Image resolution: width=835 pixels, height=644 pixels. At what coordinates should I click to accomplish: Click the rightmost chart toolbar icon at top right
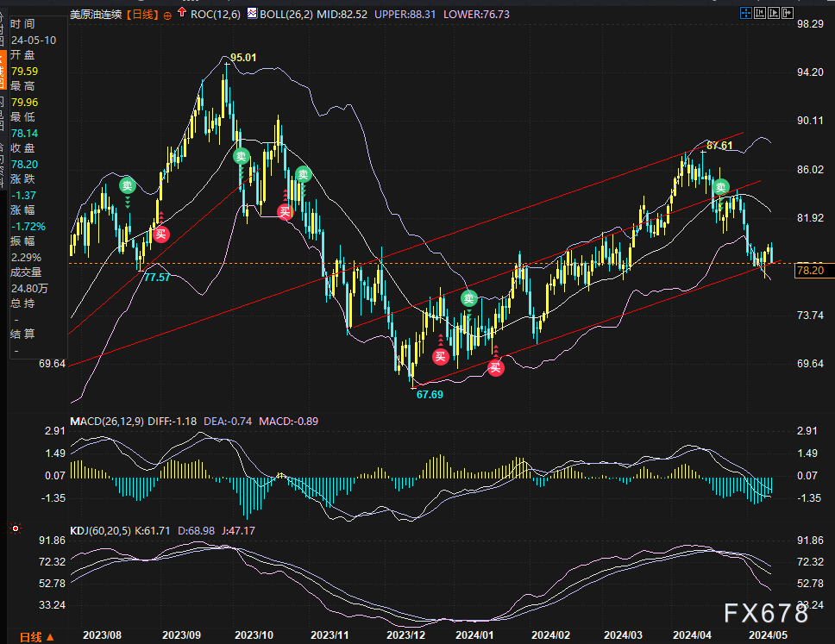787,13
